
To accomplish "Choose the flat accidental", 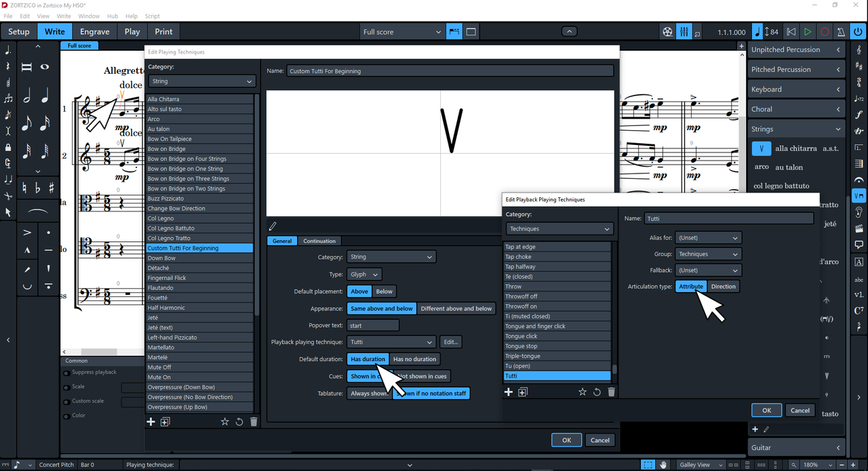I will 38,188.
